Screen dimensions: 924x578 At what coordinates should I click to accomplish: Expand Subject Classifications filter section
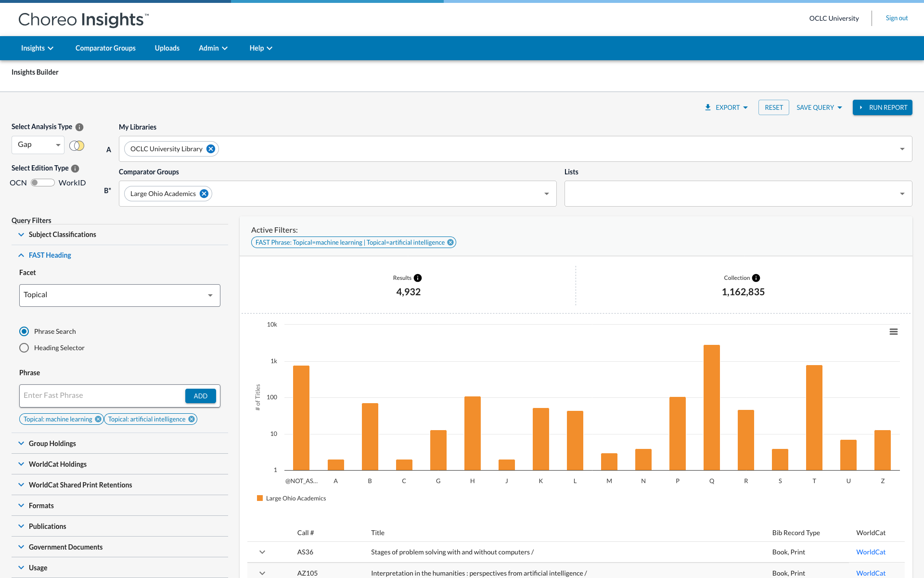tap(62, 235)
